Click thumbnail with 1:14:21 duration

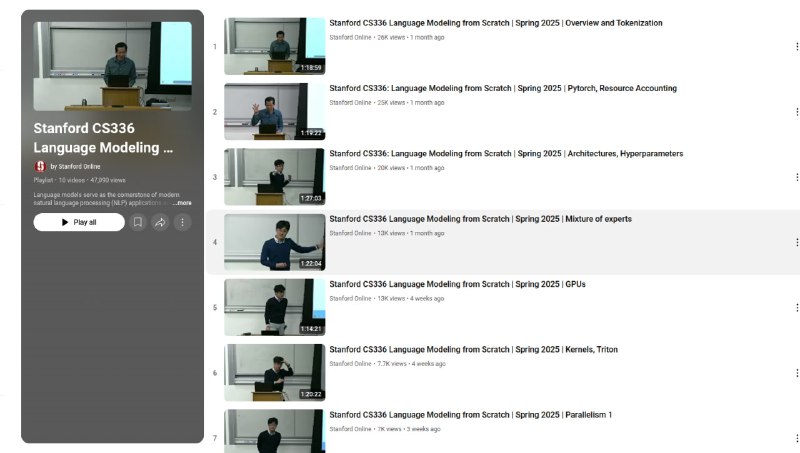[274, 308]
